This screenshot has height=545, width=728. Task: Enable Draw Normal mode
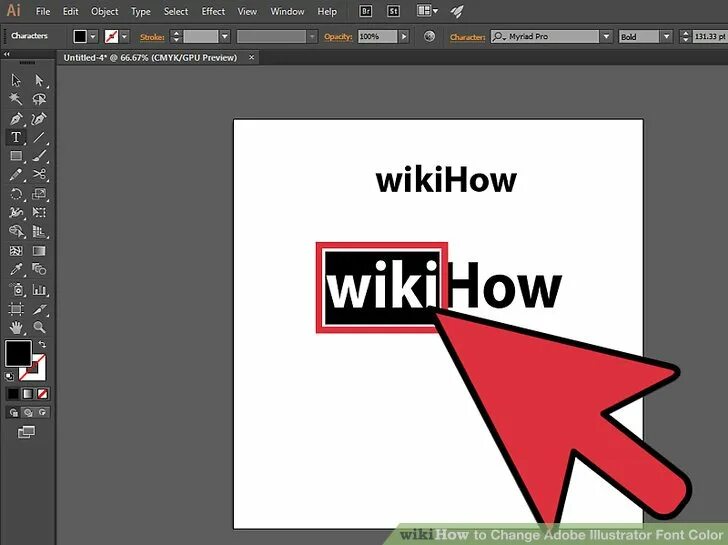pos(13,412)
